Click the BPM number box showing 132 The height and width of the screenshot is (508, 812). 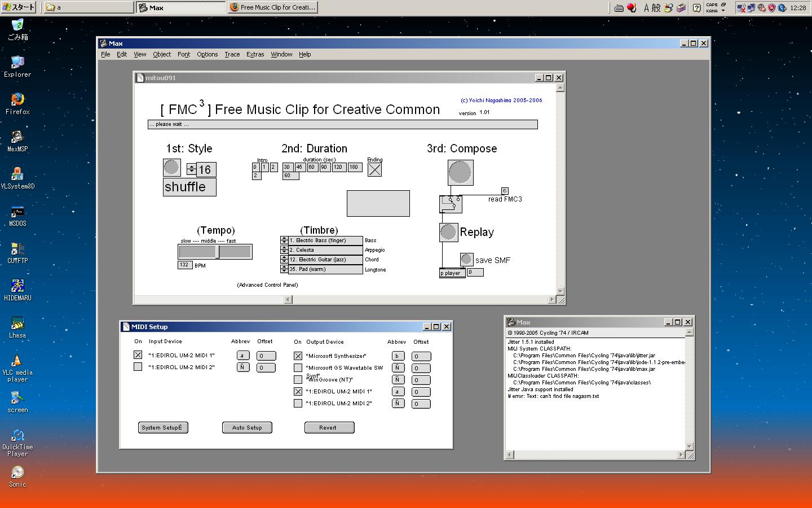point(185,265)
